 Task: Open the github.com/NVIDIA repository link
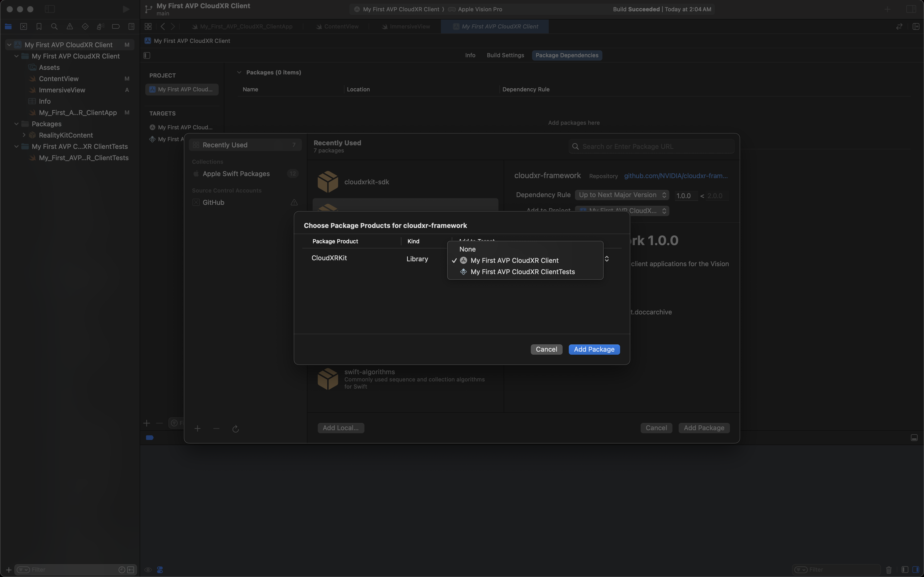pyautogui.click(x=676, y=176)
